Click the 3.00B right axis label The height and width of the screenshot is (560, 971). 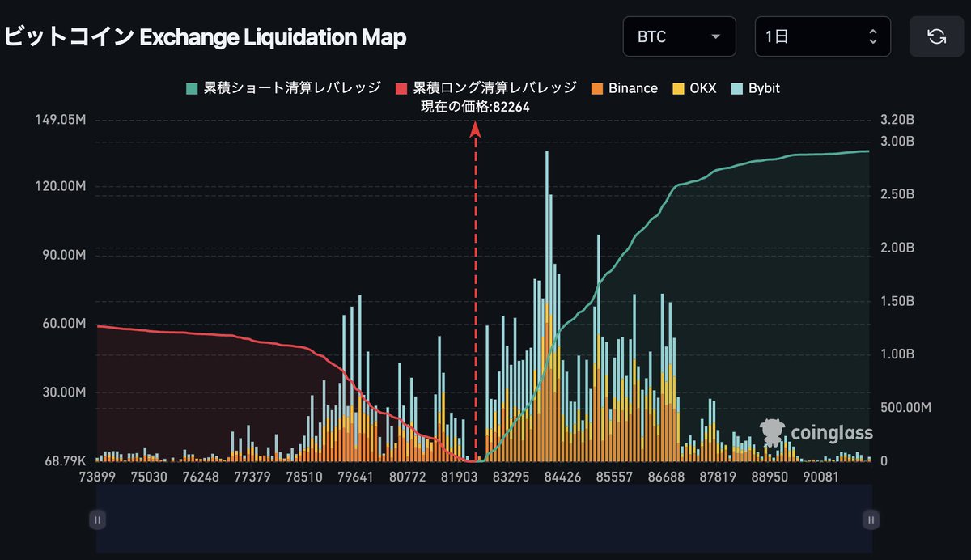point(897,142)
